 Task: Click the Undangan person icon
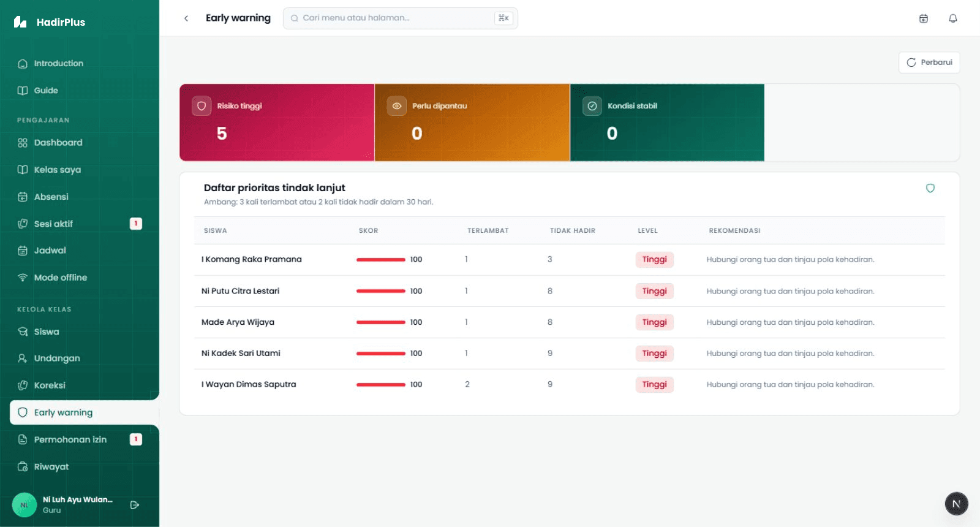point(23,358)
